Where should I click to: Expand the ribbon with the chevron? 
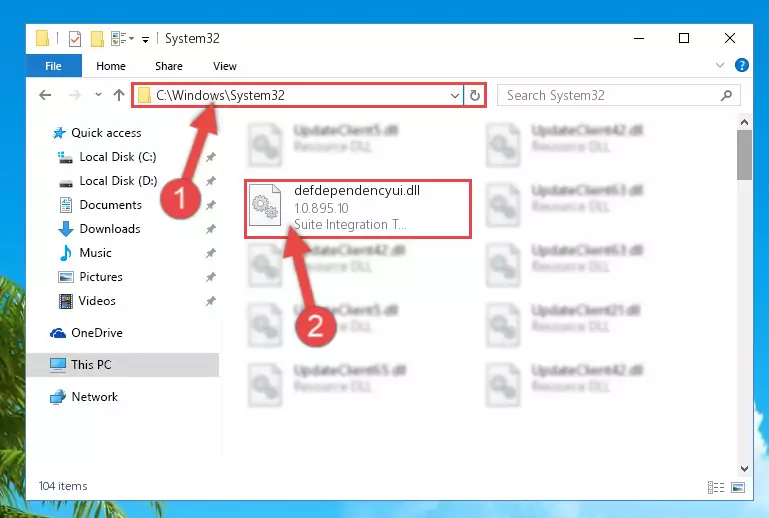point(719,65)
